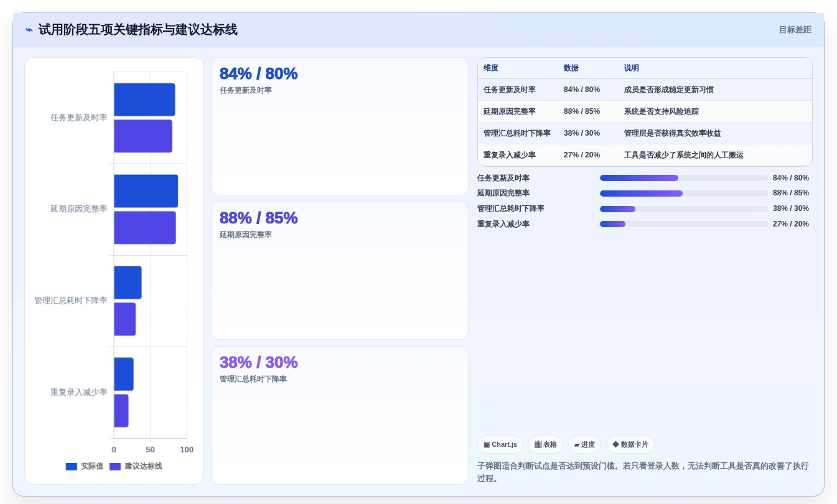837x504 pixels.
Task: Select the 88% / 85% data card
Action: (340, 271)
